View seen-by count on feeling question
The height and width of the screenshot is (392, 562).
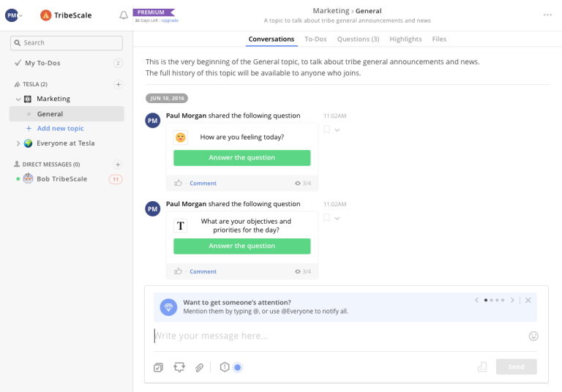click(303, 183)
